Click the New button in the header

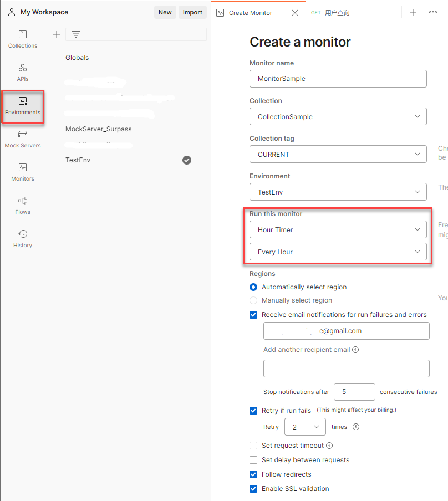165,12
